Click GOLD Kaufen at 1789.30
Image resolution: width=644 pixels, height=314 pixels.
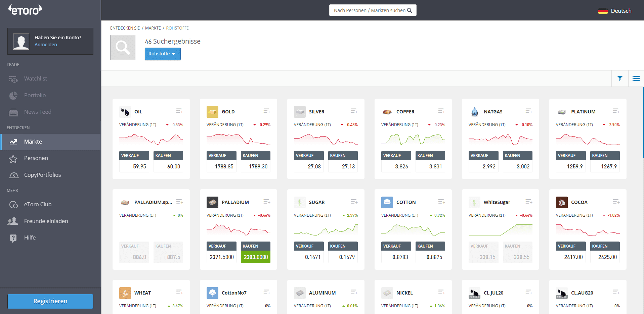point(256,162)
